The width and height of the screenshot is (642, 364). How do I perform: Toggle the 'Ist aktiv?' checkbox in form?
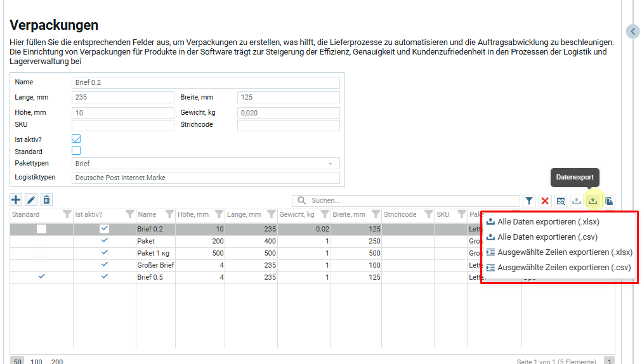(76, 139)
